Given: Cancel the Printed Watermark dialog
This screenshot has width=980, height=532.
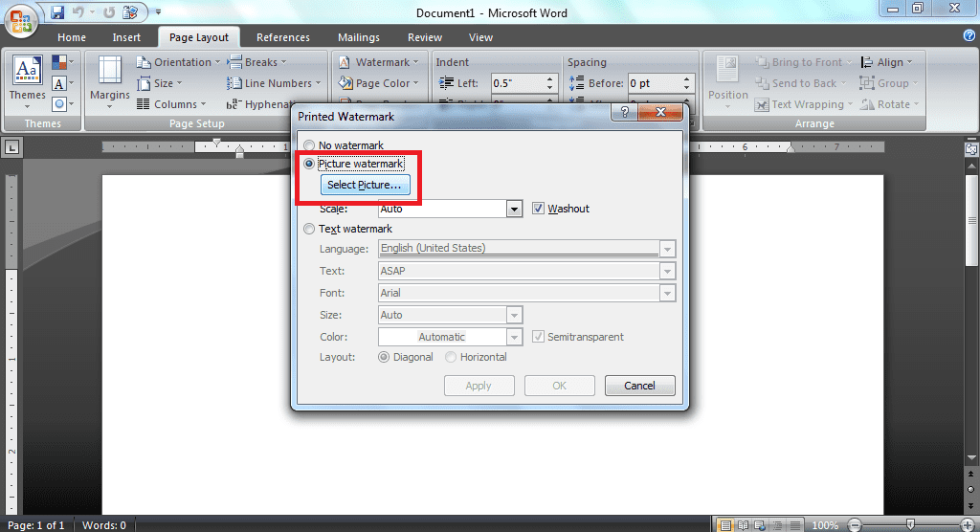Looking at the screenshot, I should pos(639,386).
